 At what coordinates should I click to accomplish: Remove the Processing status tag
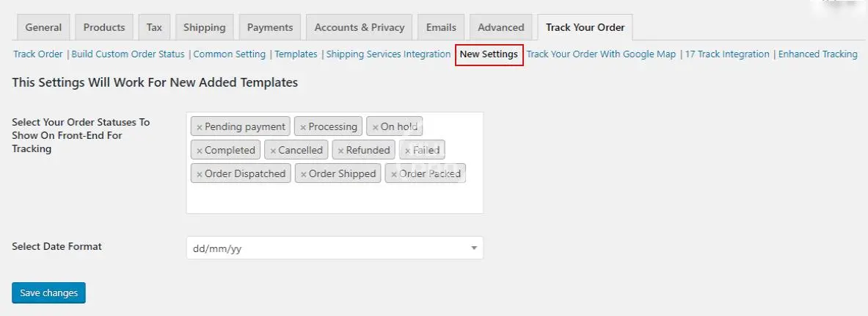tap(303, 127)
